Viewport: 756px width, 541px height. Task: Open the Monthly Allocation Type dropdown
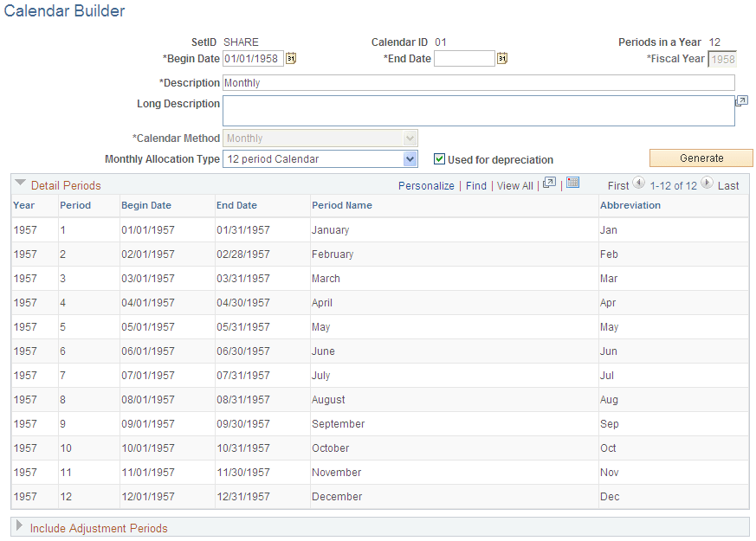point(409,158)
